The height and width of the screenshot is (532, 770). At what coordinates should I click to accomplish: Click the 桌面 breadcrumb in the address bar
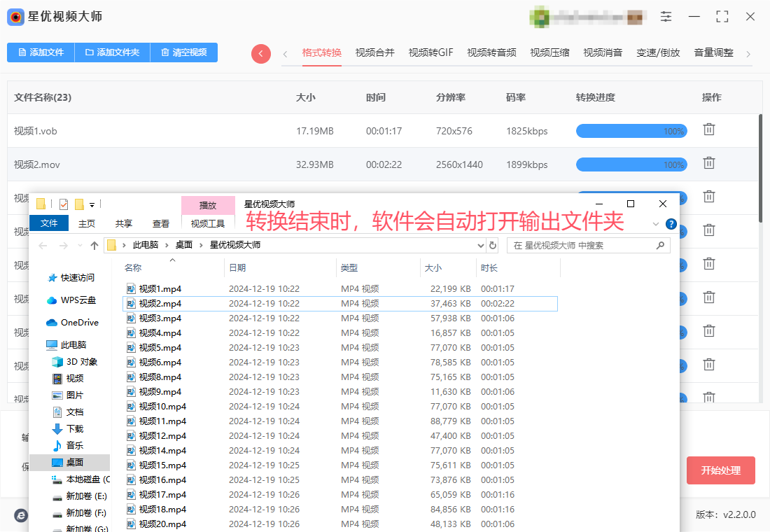[184, 245]
